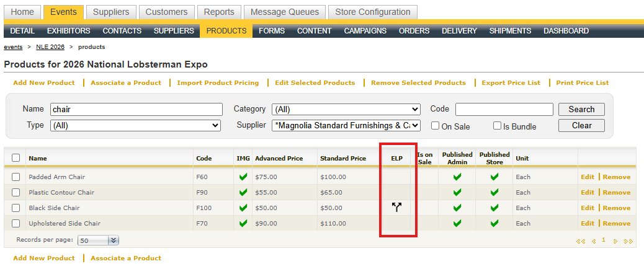
Task: Click Published Admin checkmark for Plastic Contour Chair
Action: (457, 192)
